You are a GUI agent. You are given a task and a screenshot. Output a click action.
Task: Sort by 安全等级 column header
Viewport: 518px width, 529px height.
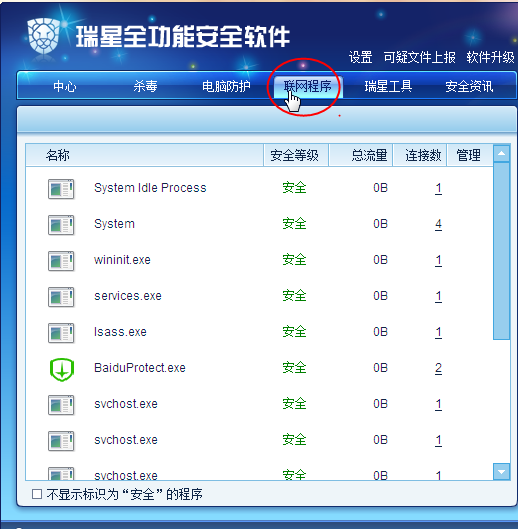pos(296,155)
